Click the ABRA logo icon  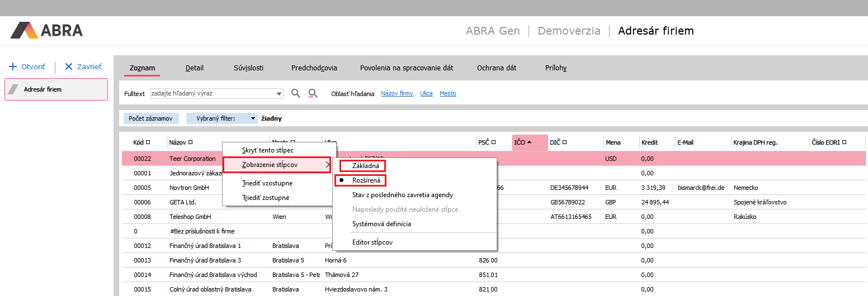tap(25, 30)
